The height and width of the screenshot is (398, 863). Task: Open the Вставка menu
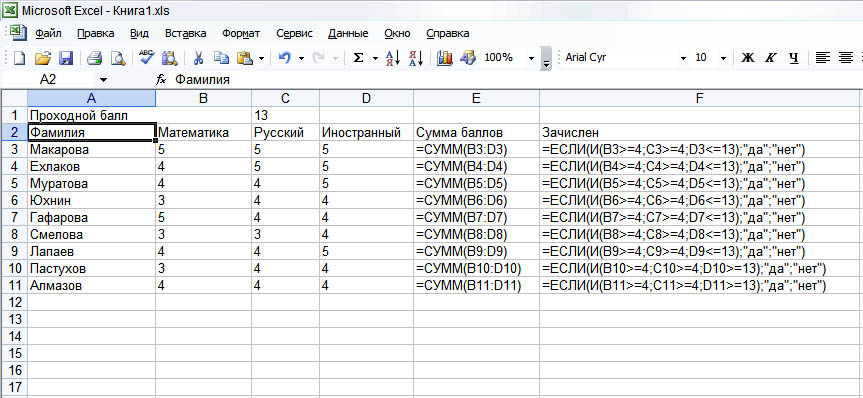click(185, 33)
